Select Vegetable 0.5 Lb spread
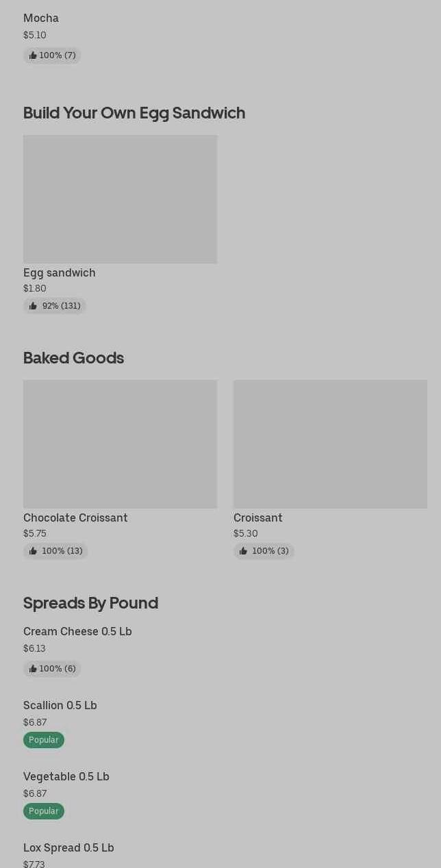441x868 pixels. pyautogui.click(x=66, y=777)
